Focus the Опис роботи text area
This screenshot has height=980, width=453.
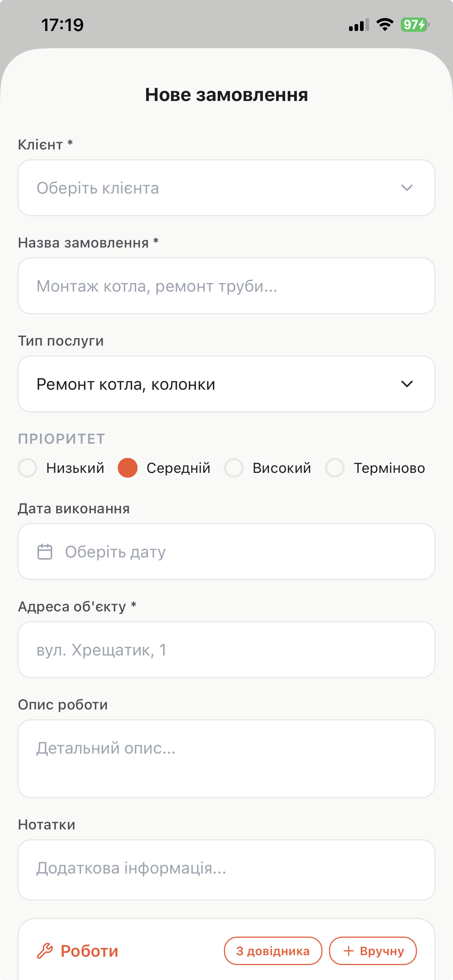coord(226,759)
